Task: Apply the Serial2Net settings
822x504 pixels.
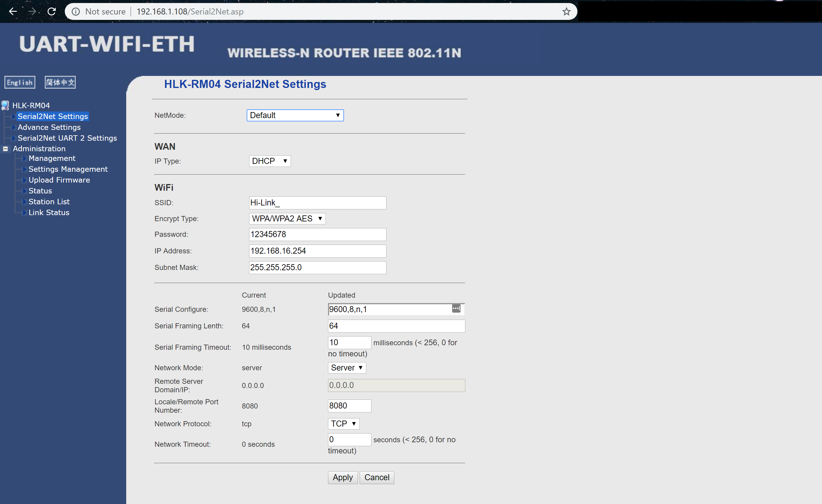Action: point(342,478)
